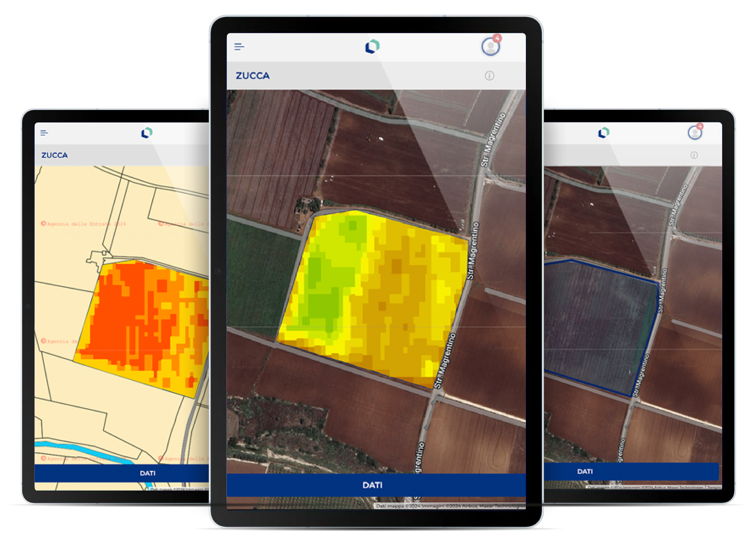Screen dimensions: 756x543
Task: Click the red notification badge showing 4
Action: [x=497, y=38]
